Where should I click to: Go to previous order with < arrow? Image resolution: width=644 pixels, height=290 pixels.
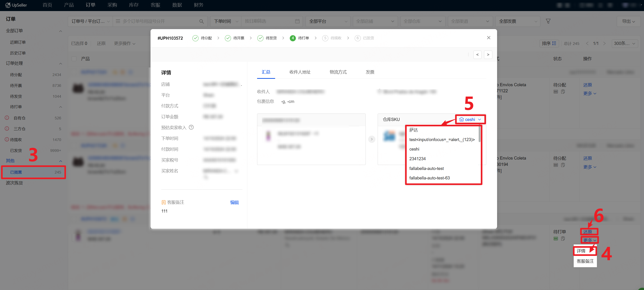477,55
